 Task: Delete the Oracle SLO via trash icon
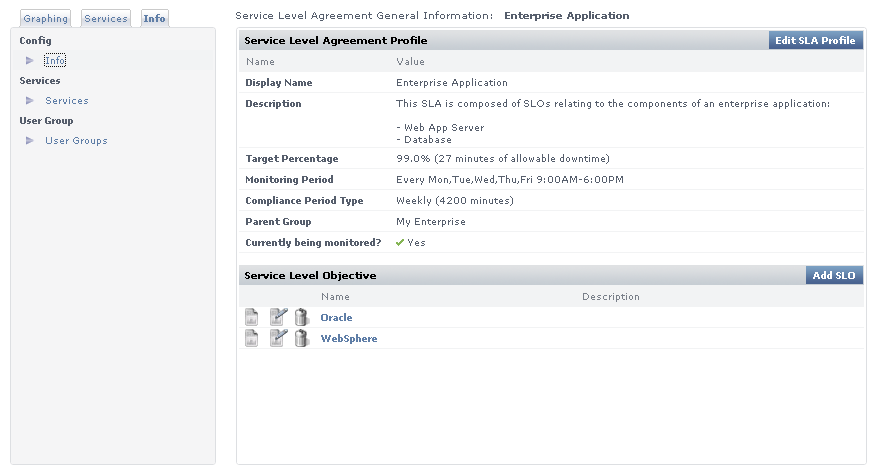(301, 317)
